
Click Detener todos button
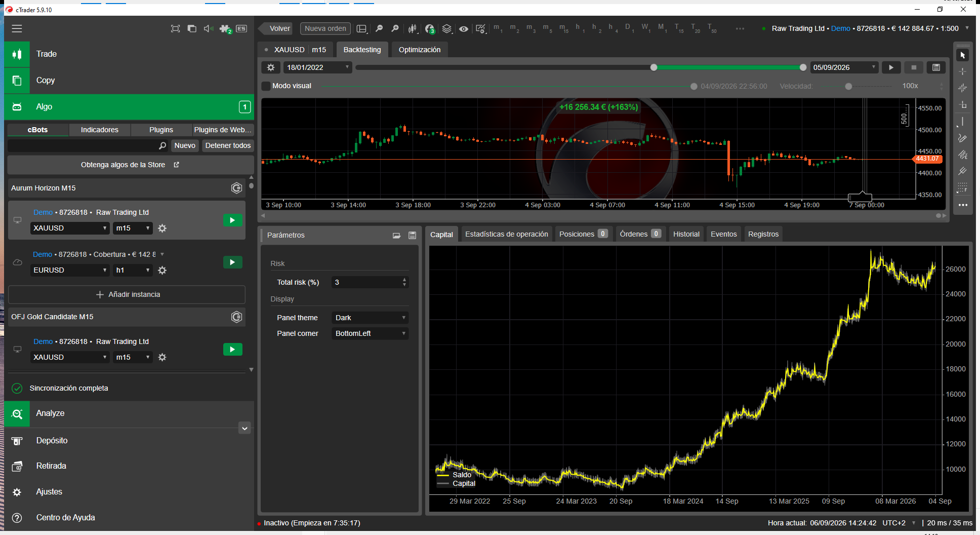(x=228, y=146)
